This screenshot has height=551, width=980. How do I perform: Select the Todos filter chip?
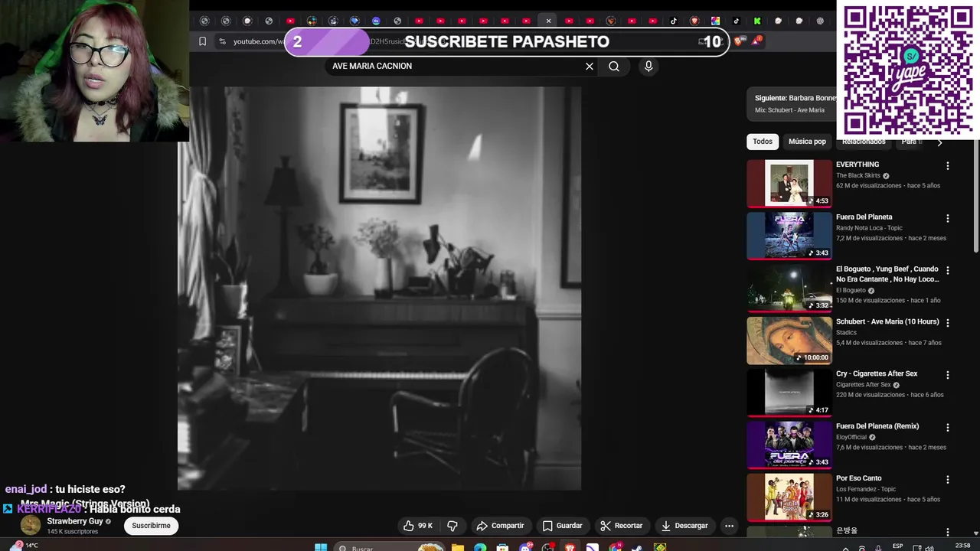click(763, 142)
